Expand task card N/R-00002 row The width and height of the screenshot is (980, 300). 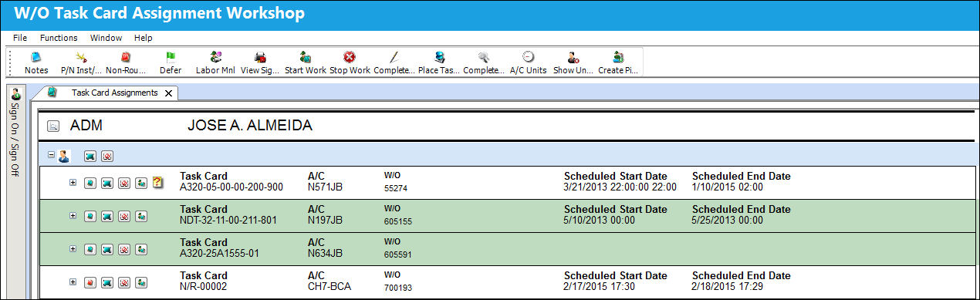tap(73, 282)
